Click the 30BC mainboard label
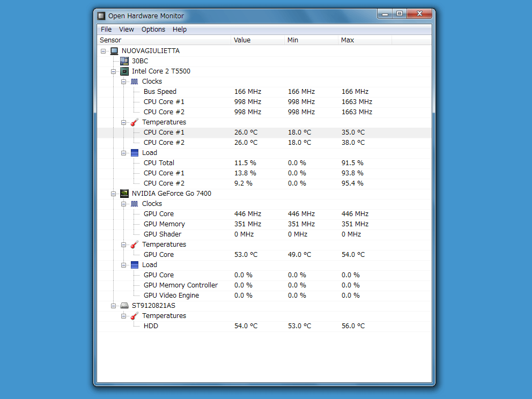 (x=140, y=61)
